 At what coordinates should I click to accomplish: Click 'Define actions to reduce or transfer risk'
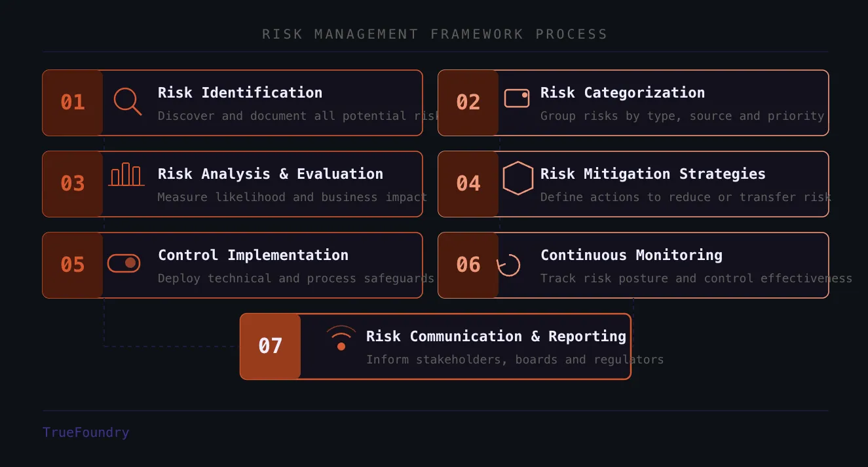[x=686, y=197]
